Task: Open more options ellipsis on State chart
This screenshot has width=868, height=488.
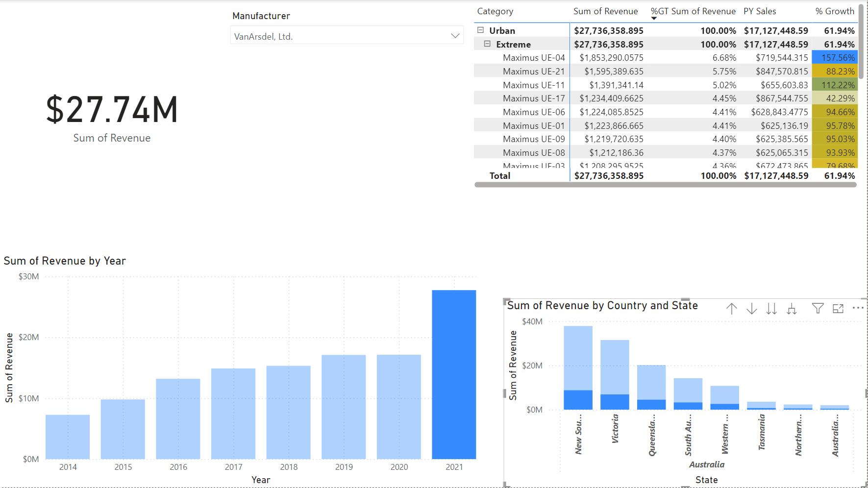Action: point(858,308)
